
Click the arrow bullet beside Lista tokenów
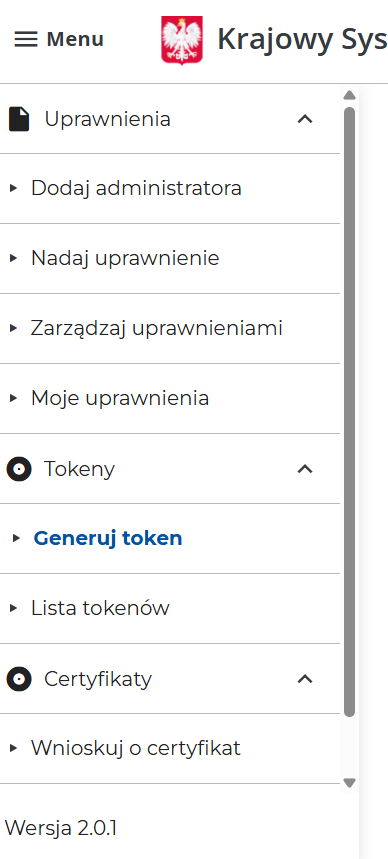pos(14,608)
